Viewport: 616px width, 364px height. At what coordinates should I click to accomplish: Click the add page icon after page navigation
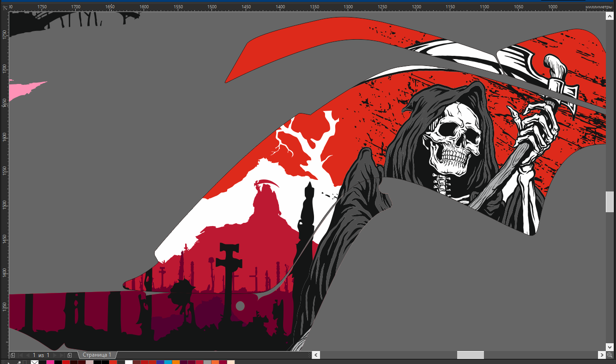(69, 355)
